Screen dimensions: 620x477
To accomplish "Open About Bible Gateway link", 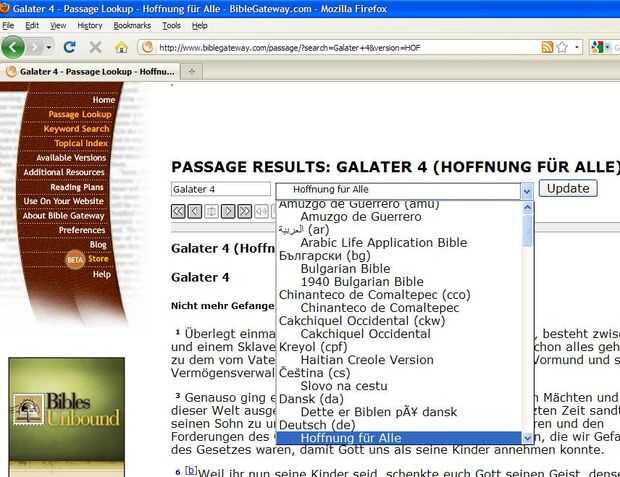I will (x=63, y=216).
